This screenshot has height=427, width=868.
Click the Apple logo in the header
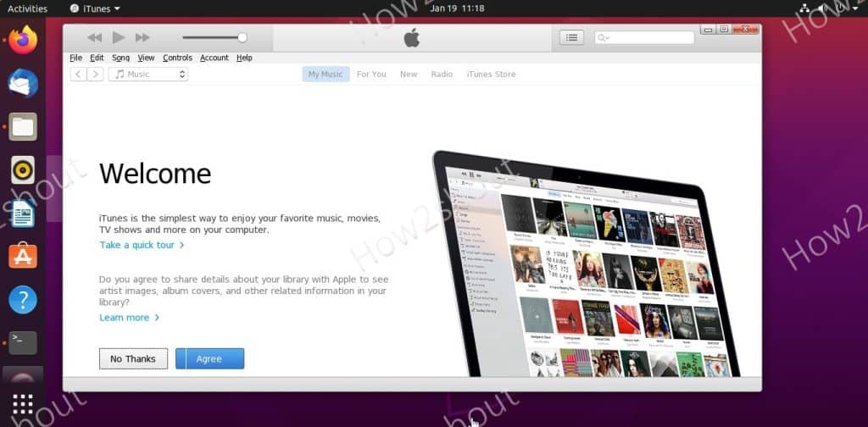[412, 37]
